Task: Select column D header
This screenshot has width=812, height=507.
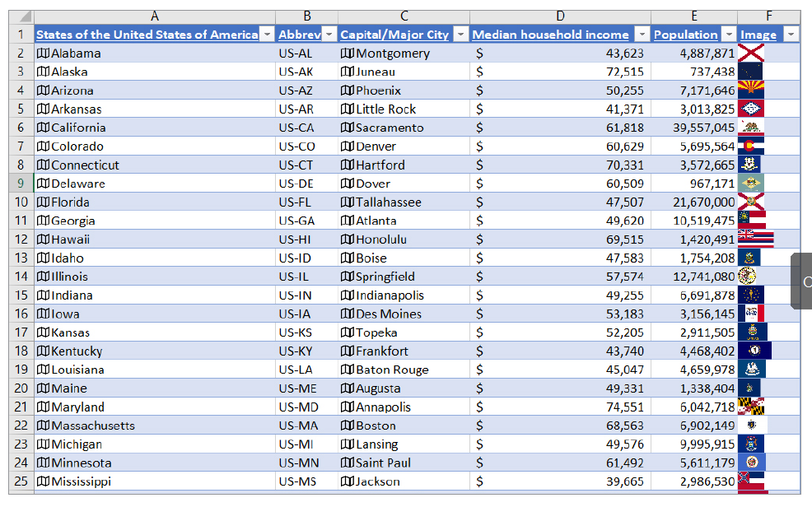Action: (x=560, y=16)
